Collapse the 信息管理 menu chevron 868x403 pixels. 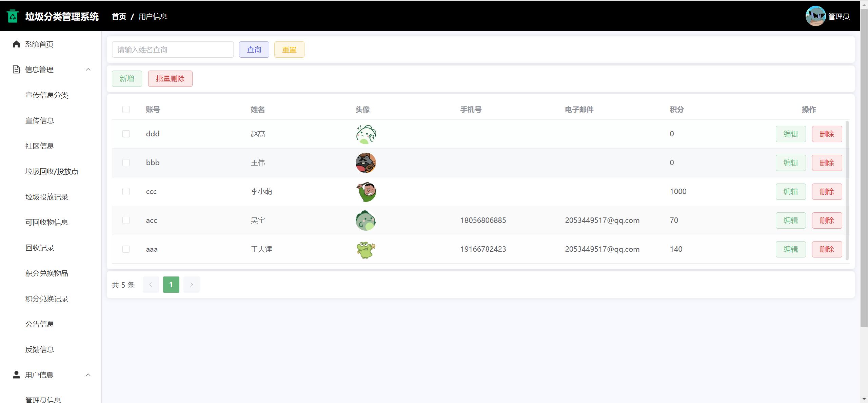click(88, 70)
